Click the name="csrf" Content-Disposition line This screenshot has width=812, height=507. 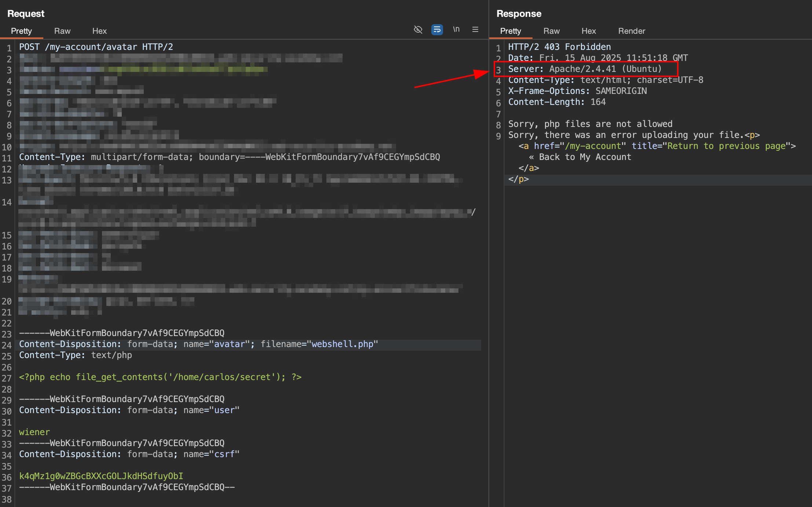tap(129, 454)
